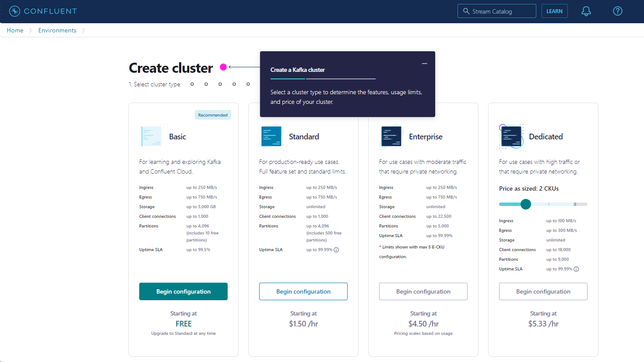Image resolution: width=644 pixels, height=362 pixels.
Task: Open the notifications bell
Action: coord(586,11)
